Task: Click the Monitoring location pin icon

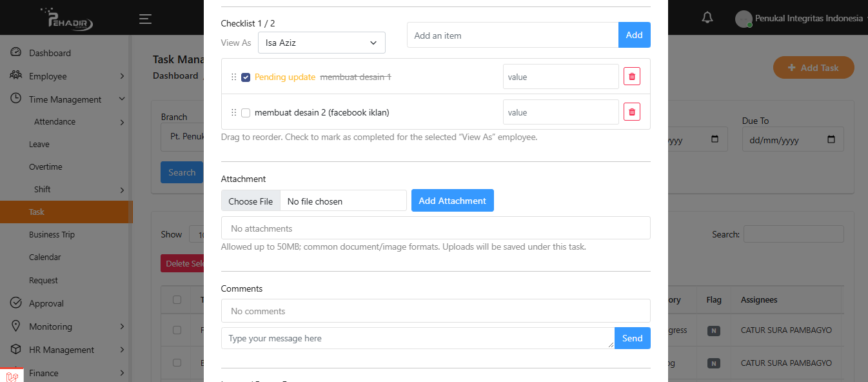Action: (16, 326)
